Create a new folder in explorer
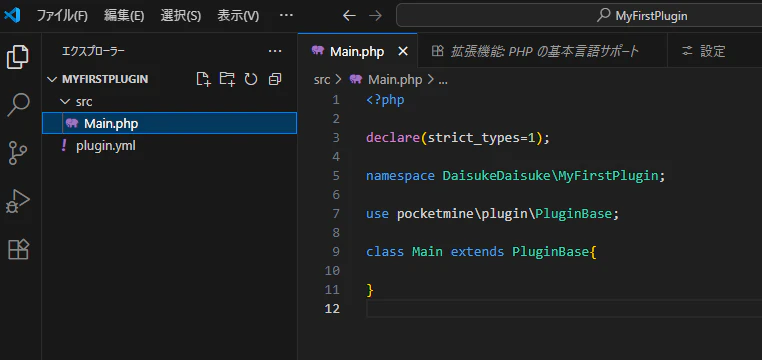The width and height of the screenshot is (762, 360). click(x=227, y=79)
